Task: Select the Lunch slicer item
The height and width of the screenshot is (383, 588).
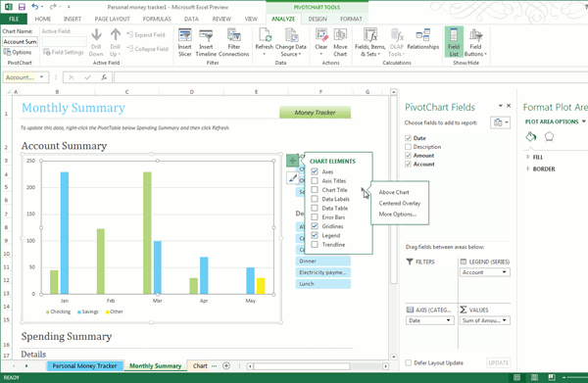Action: 322,284
